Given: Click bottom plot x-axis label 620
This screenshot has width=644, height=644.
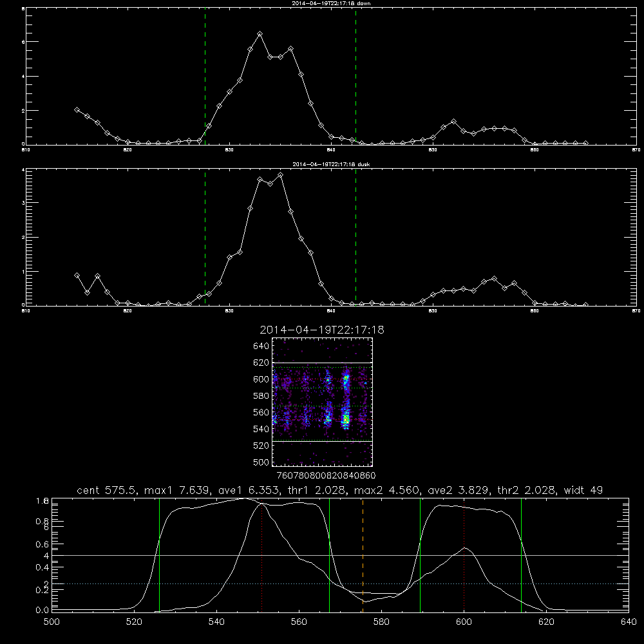Looking at the screenshot, I should click(x=547, y=622).
